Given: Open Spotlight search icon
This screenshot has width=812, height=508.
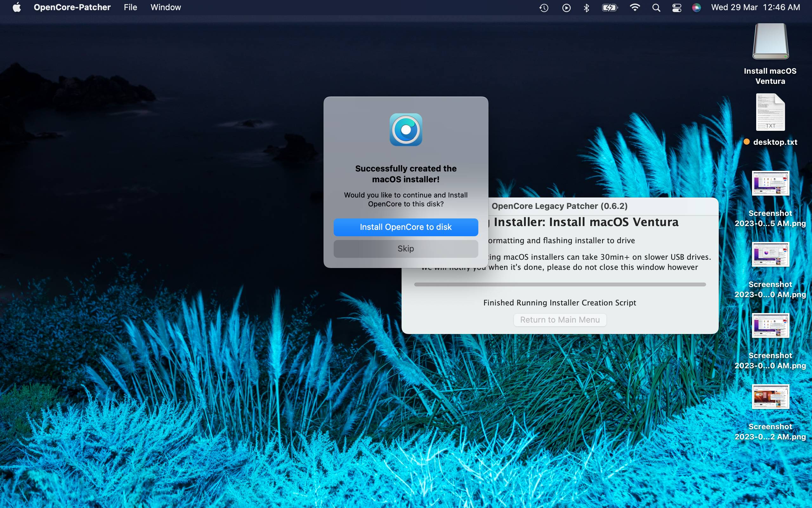Looking at the screenshot, I should (656, 8).
